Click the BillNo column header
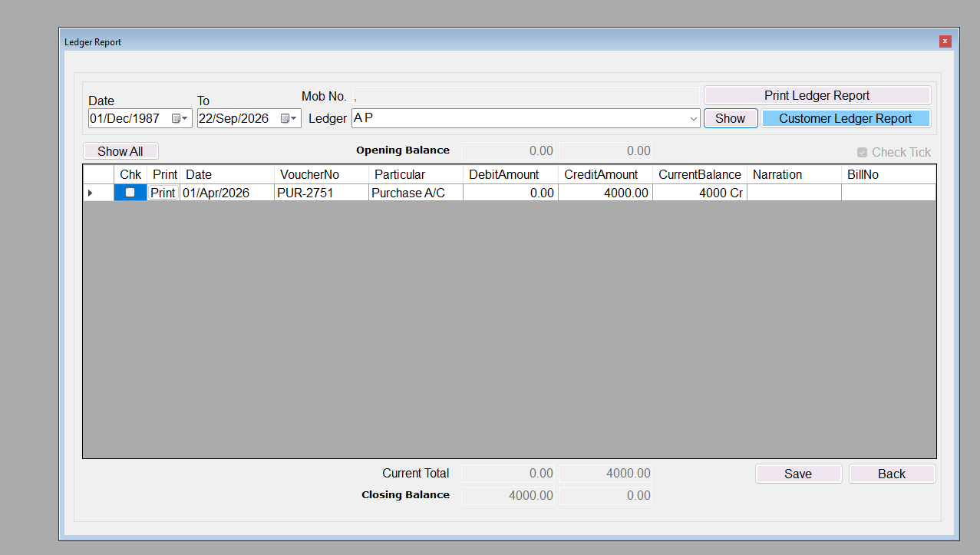 tap(889, 174)
